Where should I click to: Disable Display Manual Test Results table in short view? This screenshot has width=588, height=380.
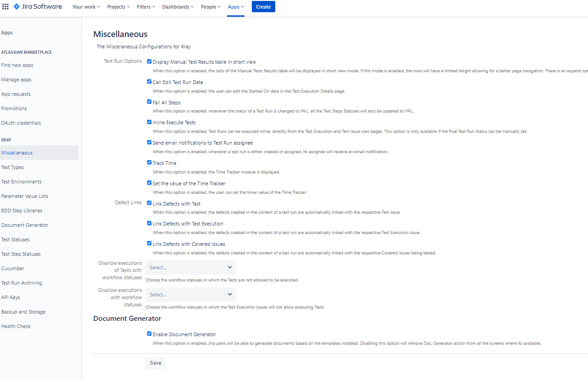point(149,61)
